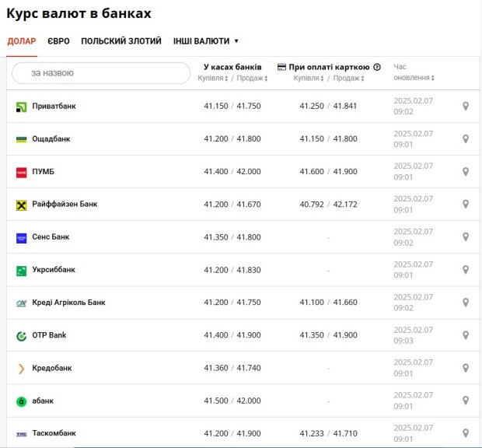Click the за назвою search field
The height and width of the screenshot is (448, 482).
[x=101, y=73]
